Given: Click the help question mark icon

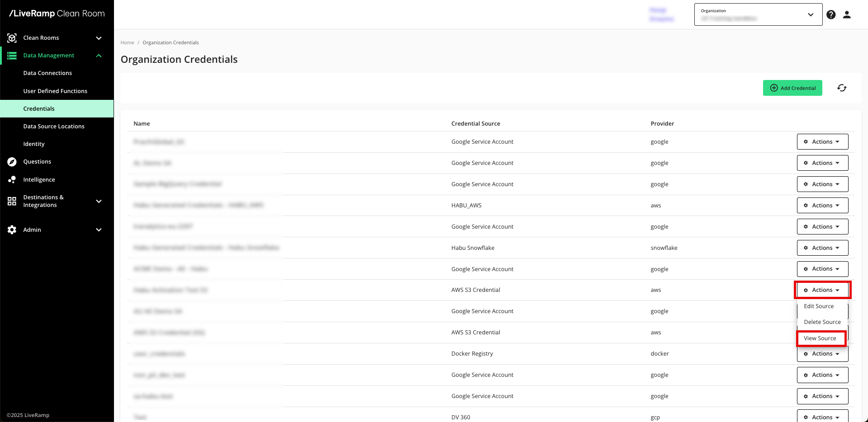Looking at the screenshot, I should click(x=831, y=14).
